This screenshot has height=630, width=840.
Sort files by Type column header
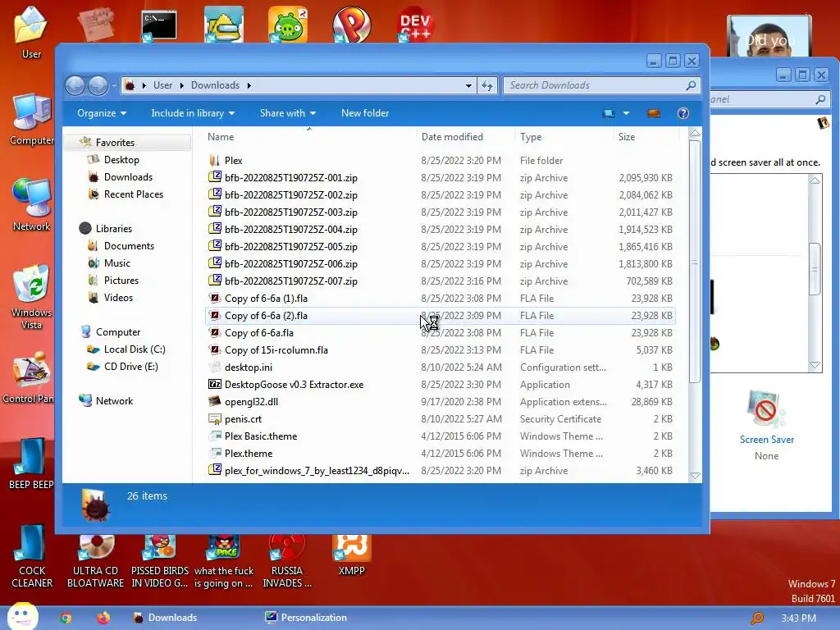[x=564, y=137]
